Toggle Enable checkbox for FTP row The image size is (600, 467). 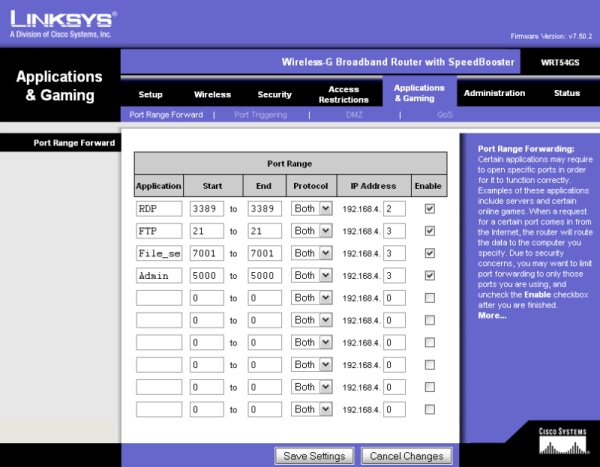(x=430, y=231)
